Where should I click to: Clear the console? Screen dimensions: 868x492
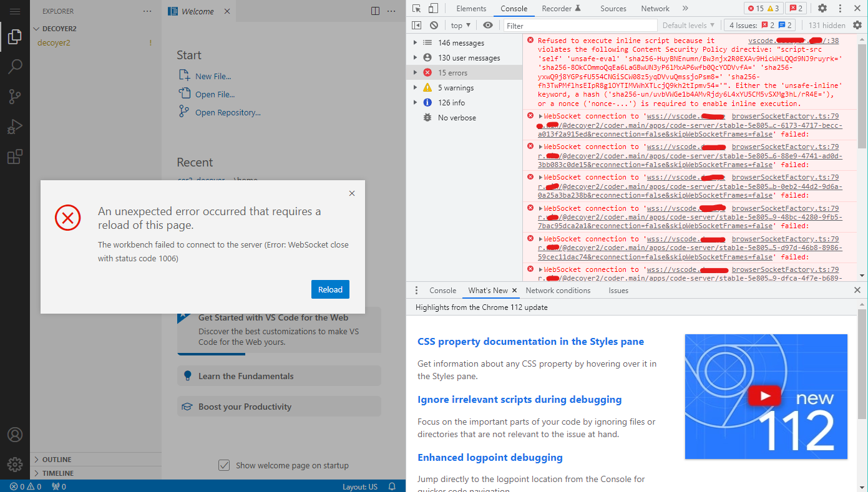pyautogui.click(x=434, y=26)
